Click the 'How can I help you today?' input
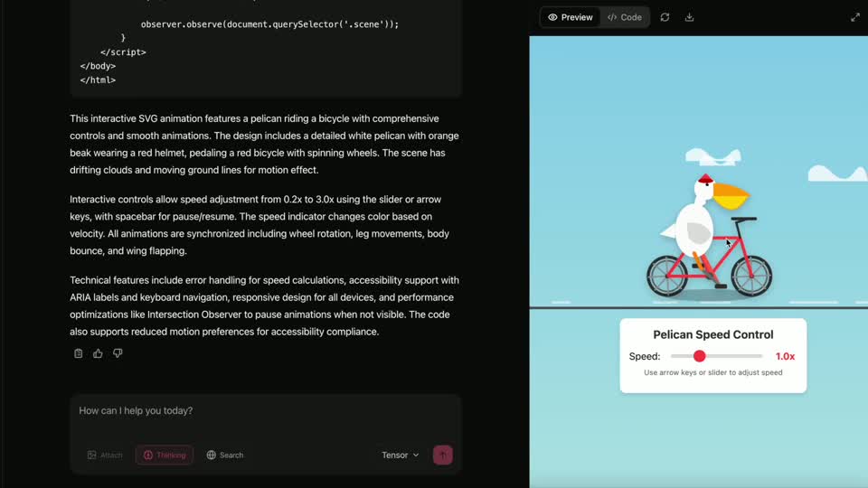The width and height of the screenshot is (868, 488). pos(266,410)
